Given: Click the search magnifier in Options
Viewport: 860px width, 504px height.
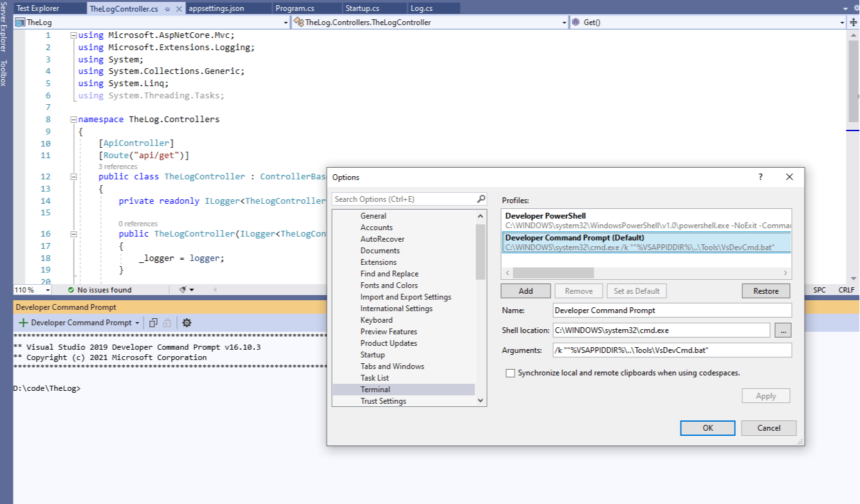Looking at the screenshot, I should [x=481, y=199].
